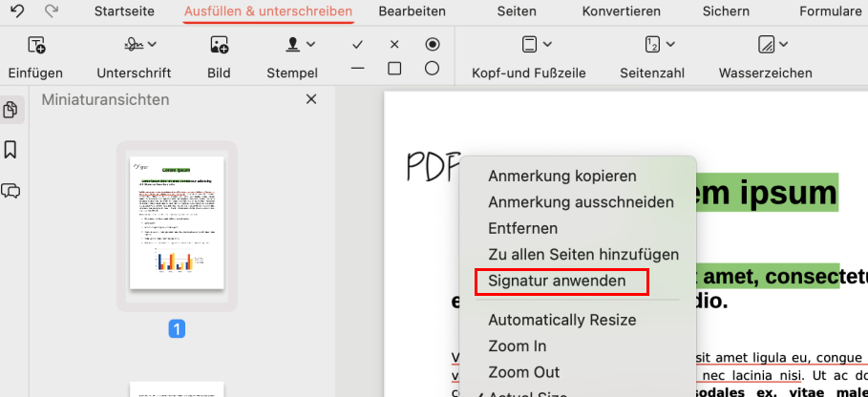Click the Wasserzeichen label
The width and height of the screenshot is (868, 397).
[x=766, y=73]
